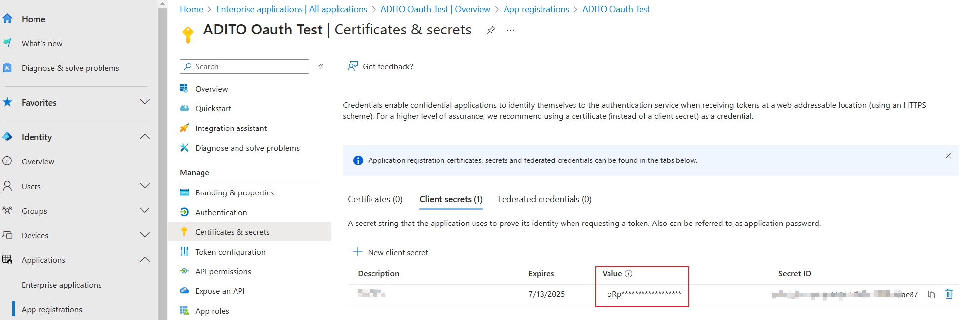
Task: Click the Favorites star icon
Action: click(x=7, y=102)
